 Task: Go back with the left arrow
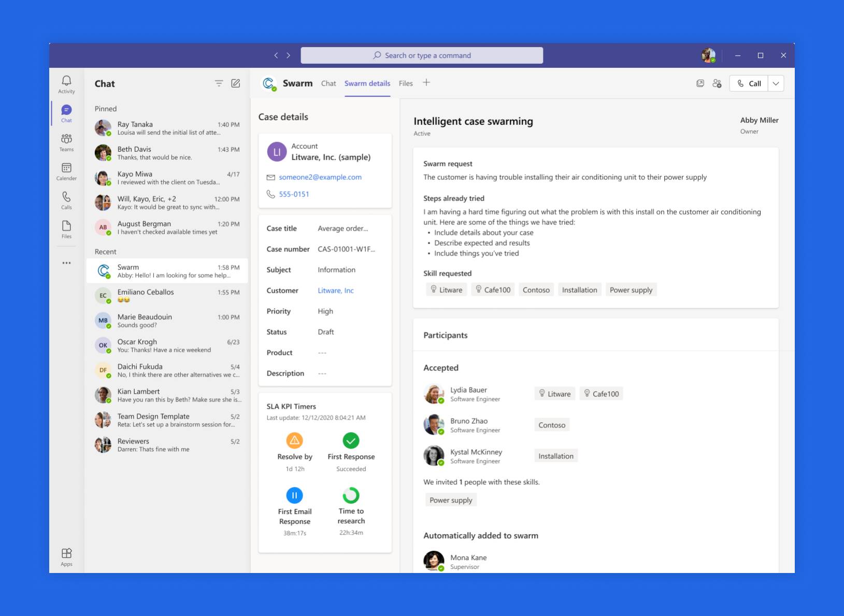click(276, 55)
